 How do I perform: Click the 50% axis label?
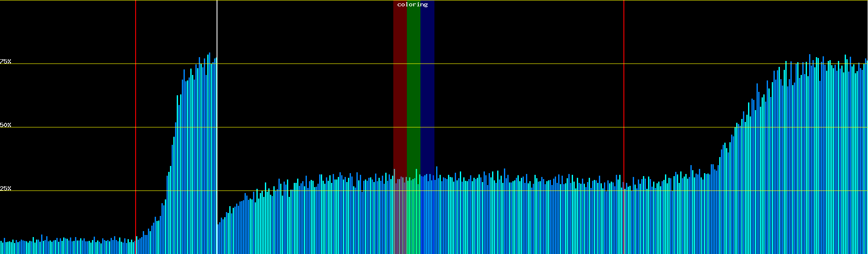6,125
